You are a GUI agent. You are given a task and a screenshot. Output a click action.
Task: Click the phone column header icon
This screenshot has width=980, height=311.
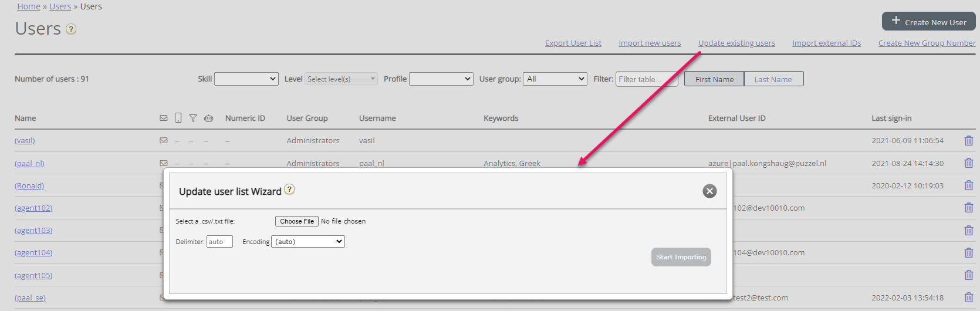(x=178, y=118)
